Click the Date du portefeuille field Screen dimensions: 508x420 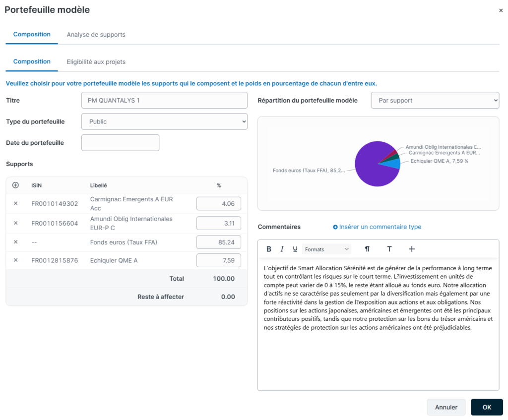120,143
